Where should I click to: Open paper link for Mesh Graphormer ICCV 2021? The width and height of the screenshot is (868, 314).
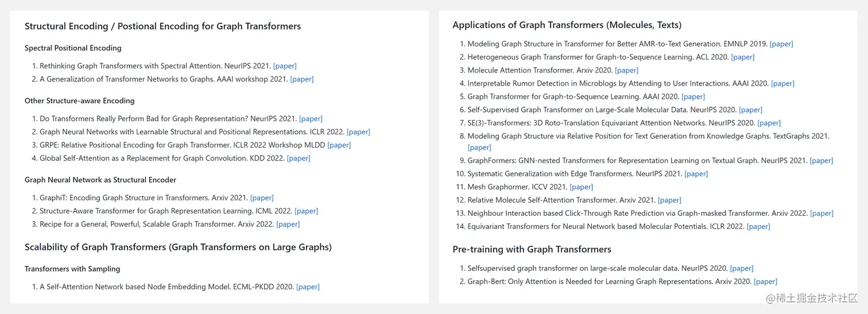click(582, 187)
